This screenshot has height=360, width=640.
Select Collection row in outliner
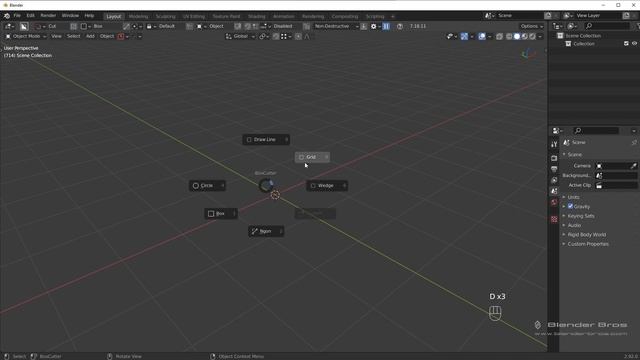584,44
